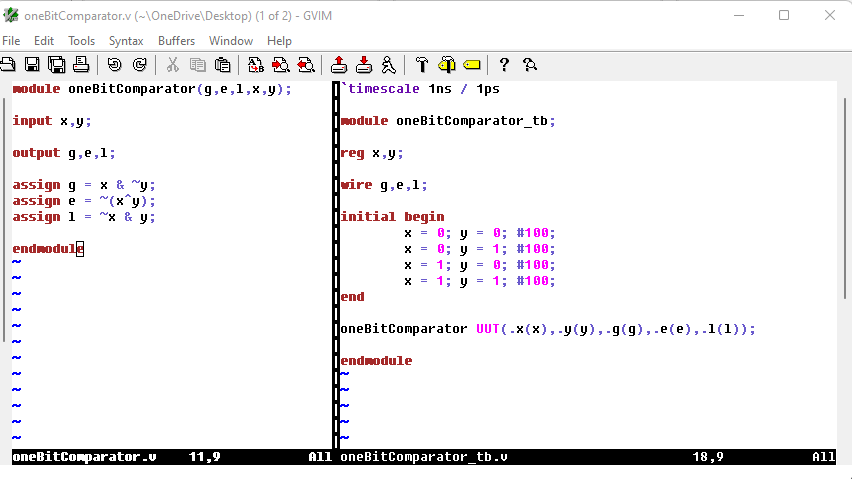Click the Make hammer icon
Viewport: 852px width, 479px height.
[422, 65]
